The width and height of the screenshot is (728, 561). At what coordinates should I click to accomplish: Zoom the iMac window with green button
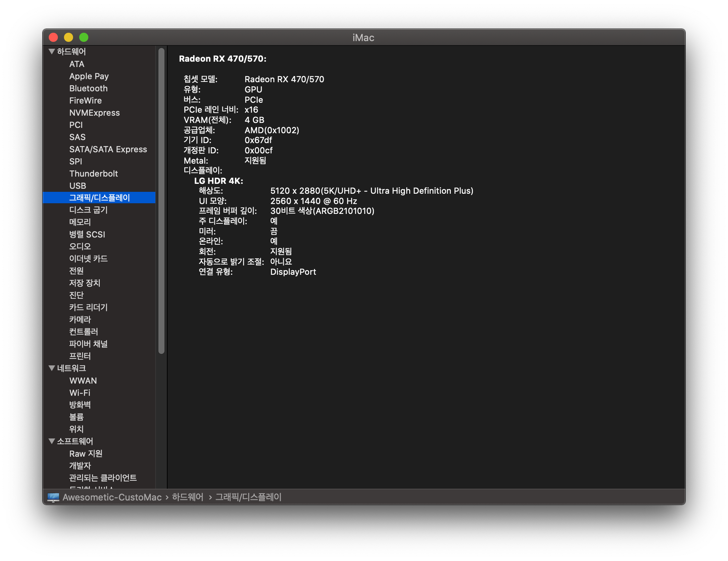84,37
